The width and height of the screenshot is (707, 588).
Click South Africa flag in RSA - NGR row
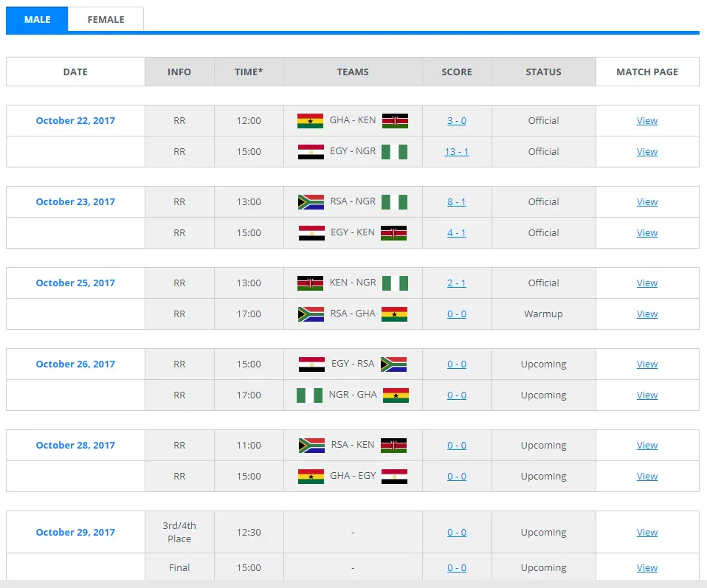point(310,202)
